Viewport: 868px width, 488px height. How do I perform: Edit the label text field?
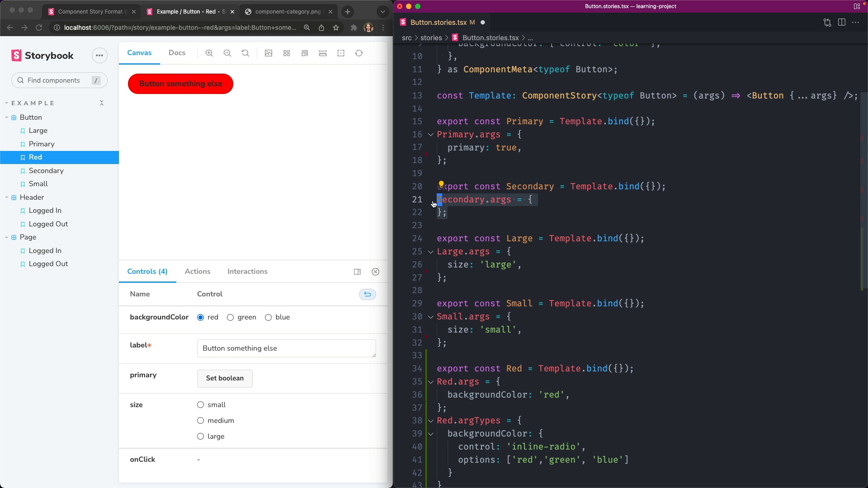(x=287, y=348)
